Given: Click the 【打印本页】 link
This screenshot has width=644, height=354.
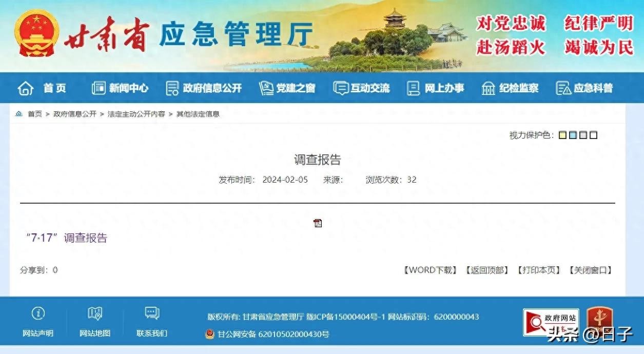Looking at the screenshot, I should (x=538, y=270).
